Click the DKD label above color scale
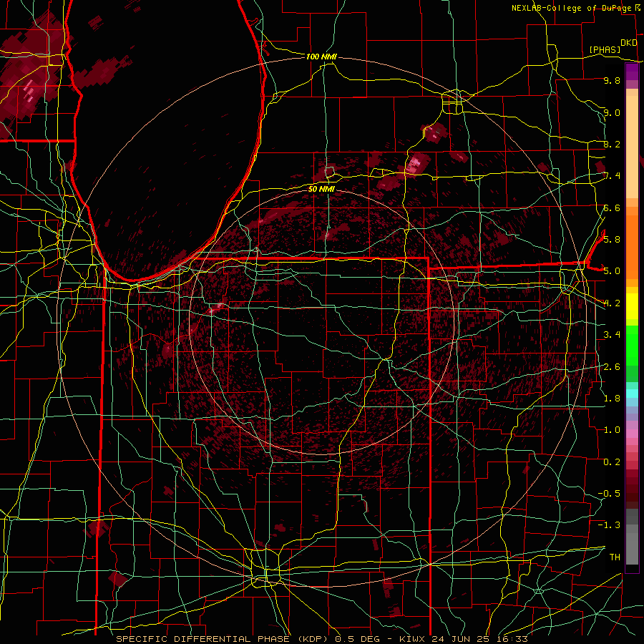 click(628, 43)
